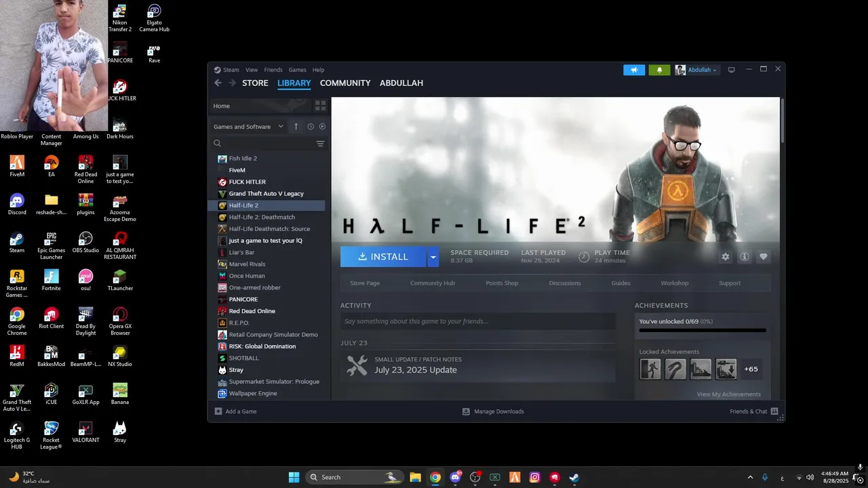The image size is (868, 488).
Task: Open the Guides link
Action: point(621,283)
